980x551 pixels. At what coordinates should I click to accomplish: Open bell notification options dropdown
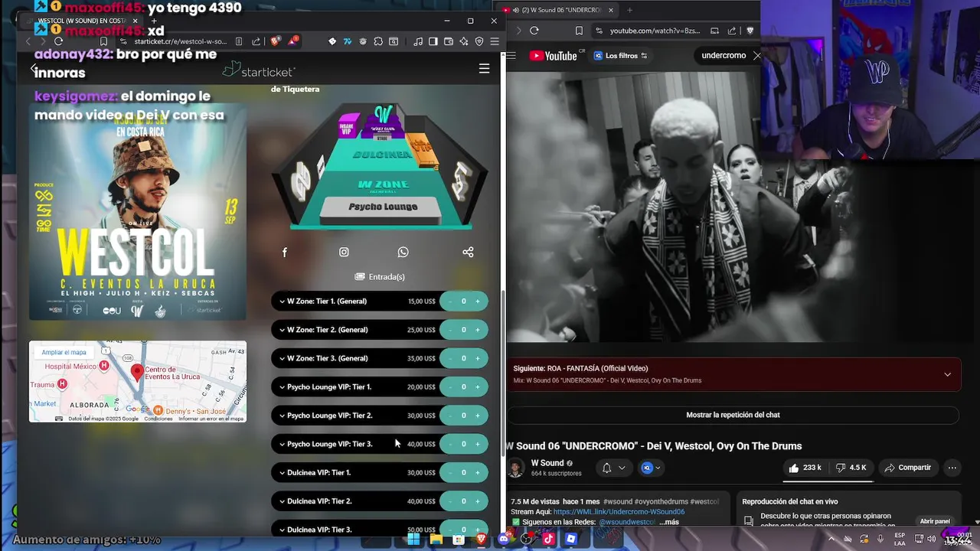[622, 468]
